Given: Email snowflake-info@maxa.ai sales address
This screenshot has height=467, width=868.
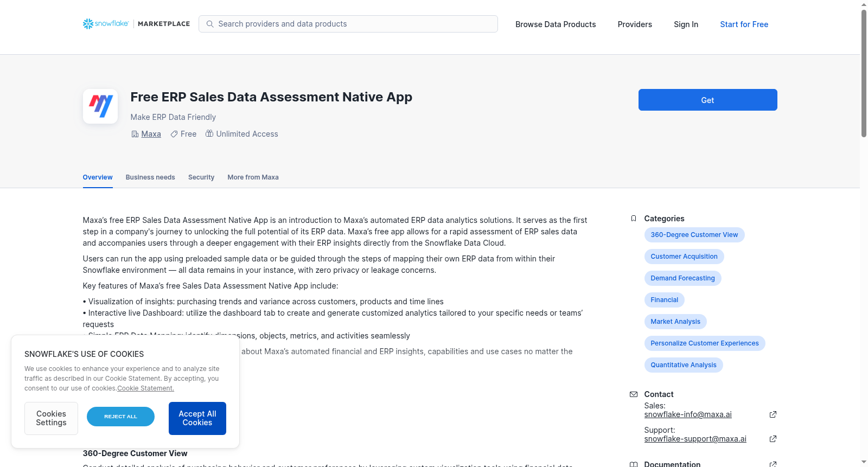Looking at the screenshot, I should 688,414.
